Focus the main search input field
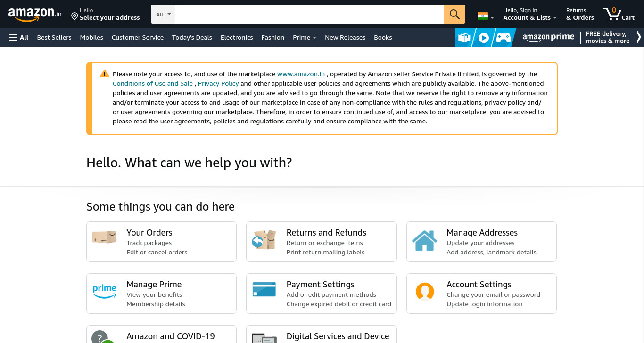 [309, 14]
